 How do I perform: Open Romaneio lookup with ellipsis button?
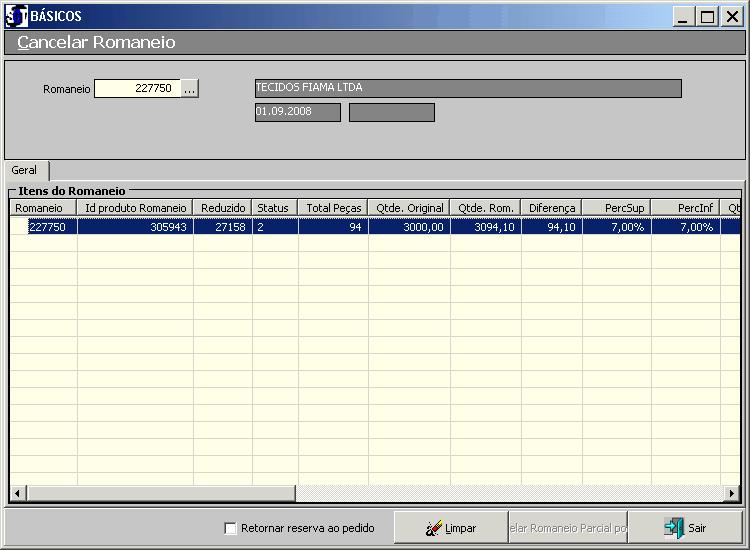(190, 89)
